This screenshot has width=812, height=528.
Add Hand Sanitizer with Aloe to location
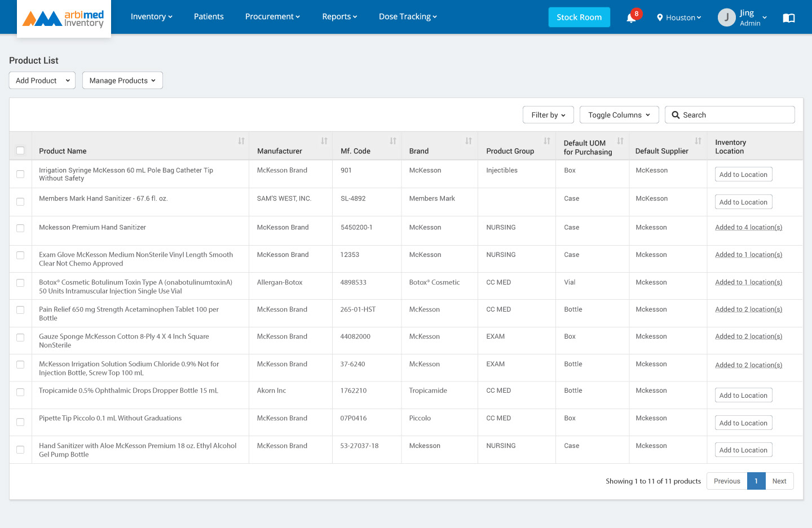[x=743, y=450]
